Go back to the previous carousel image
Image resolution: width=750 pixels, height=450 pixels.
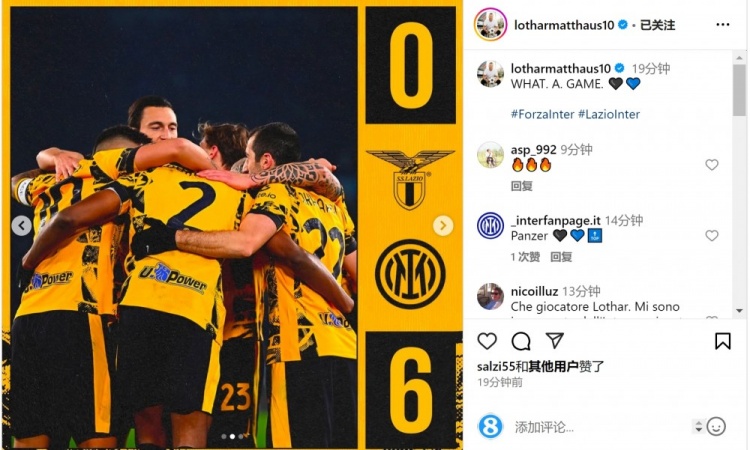[x=22, y=226]
